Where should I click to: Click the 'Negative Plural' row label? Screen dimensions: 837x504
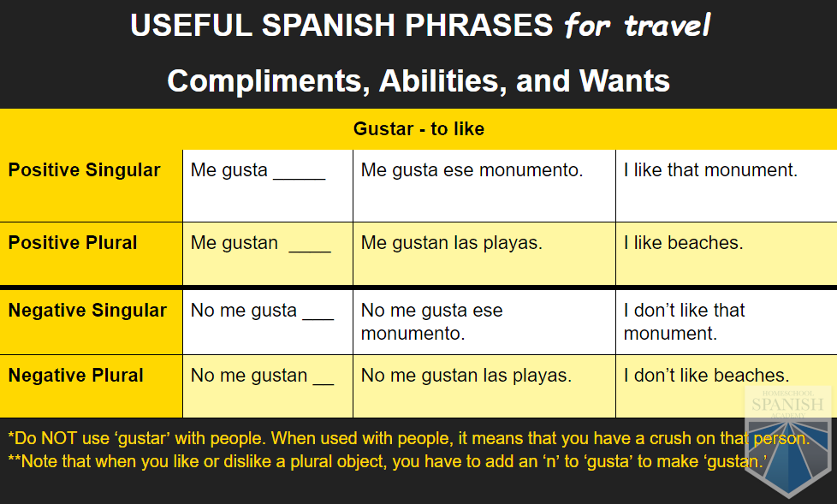(x=76, y=376)
